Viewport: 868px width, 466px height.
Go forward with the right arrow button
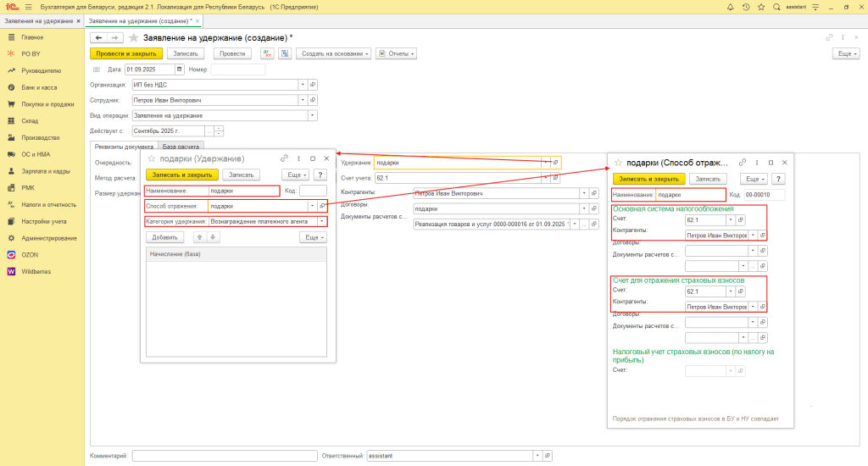pos(114,37)
